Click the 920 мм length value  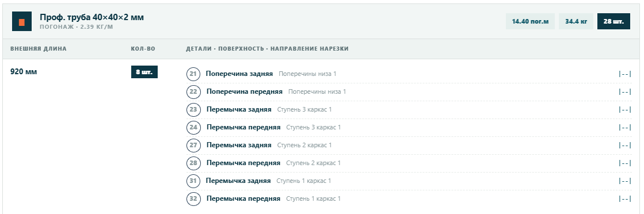click(x=24, y=72)
